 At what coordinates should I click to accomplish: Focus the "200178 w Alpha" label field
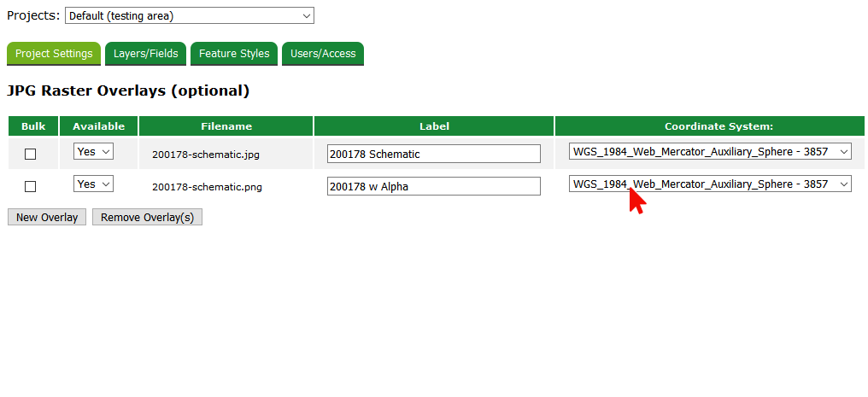(x=433, y=186)
